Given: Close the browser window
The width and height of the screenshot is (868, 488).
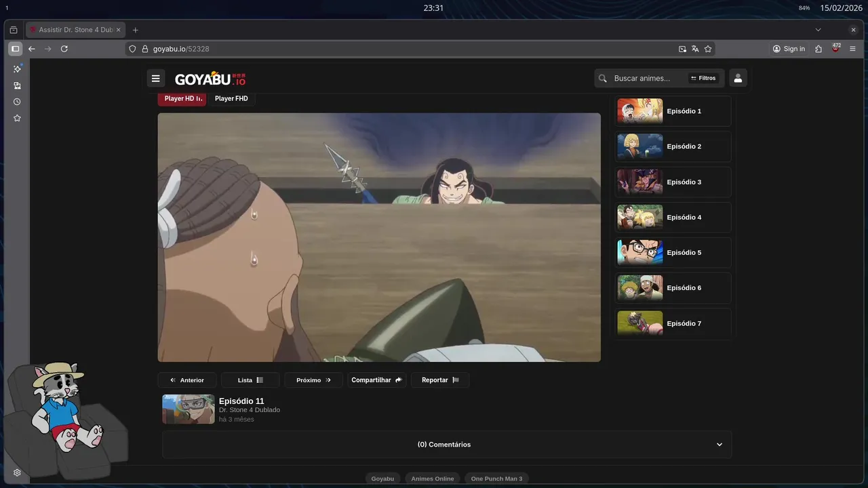Looking at the screenshot, I should [853, 30].
